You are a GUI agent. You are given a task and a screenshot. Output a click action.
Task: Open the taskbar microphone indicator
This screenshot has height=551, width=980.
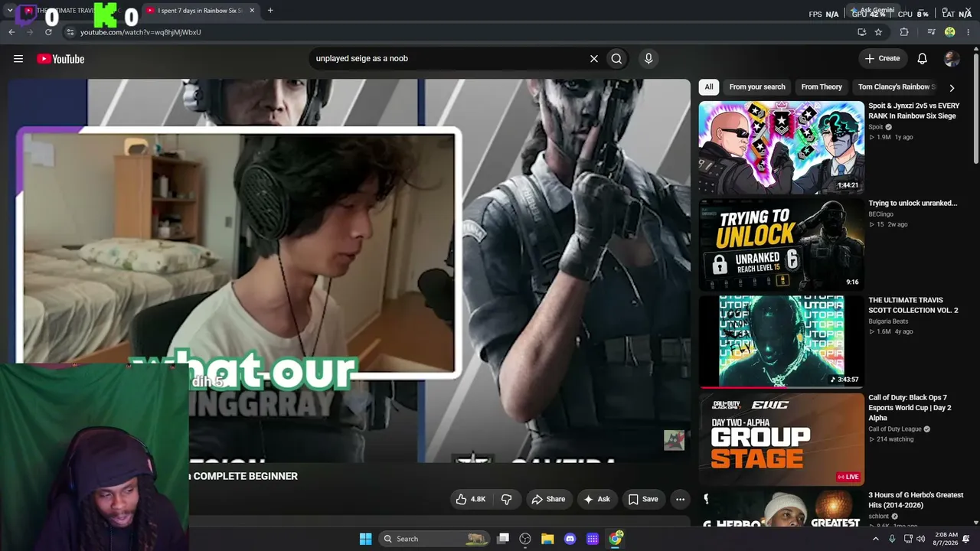(892, 539)
